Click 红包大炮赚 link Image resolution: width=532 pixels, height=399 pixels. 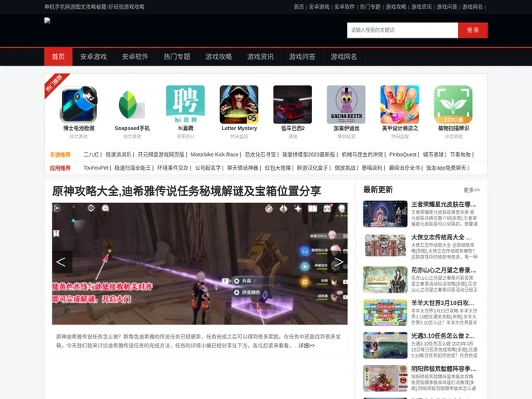point(278,168)
